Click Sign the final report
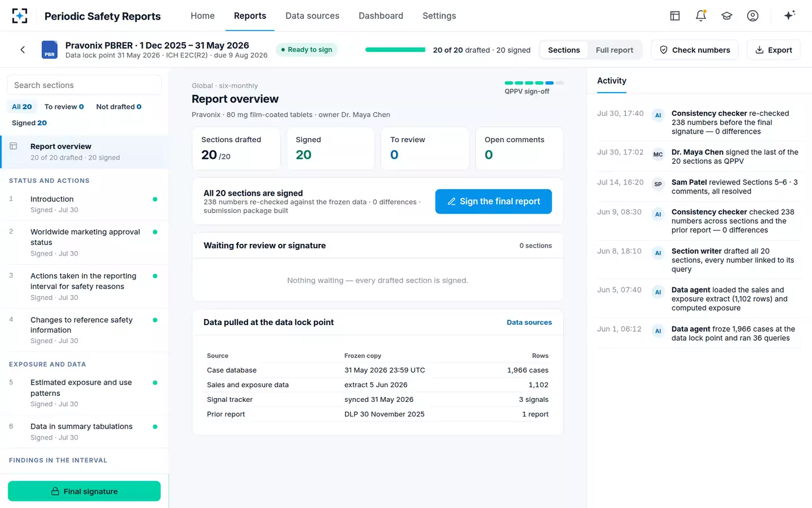812x508 pixels. click(493, 202)
